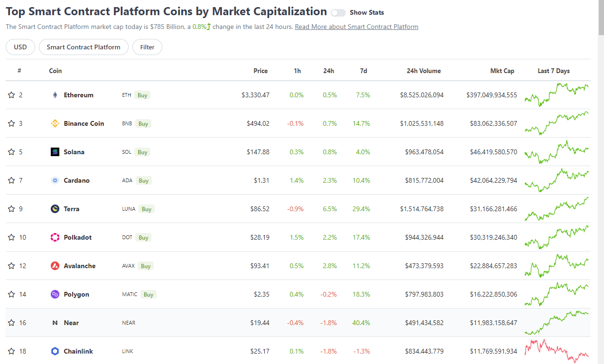
Task: Open the Chainlink name link
Action: pyautogui.click(x=78, y=351)
